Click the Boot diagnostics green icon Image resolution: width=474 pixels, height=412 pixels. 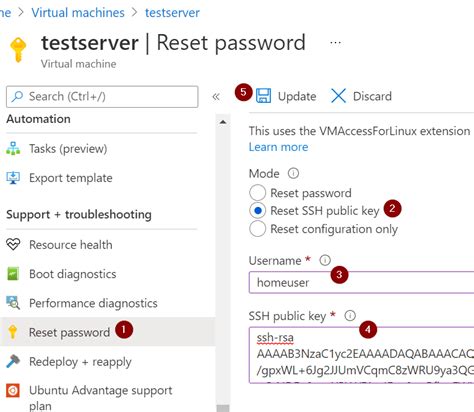13,274
